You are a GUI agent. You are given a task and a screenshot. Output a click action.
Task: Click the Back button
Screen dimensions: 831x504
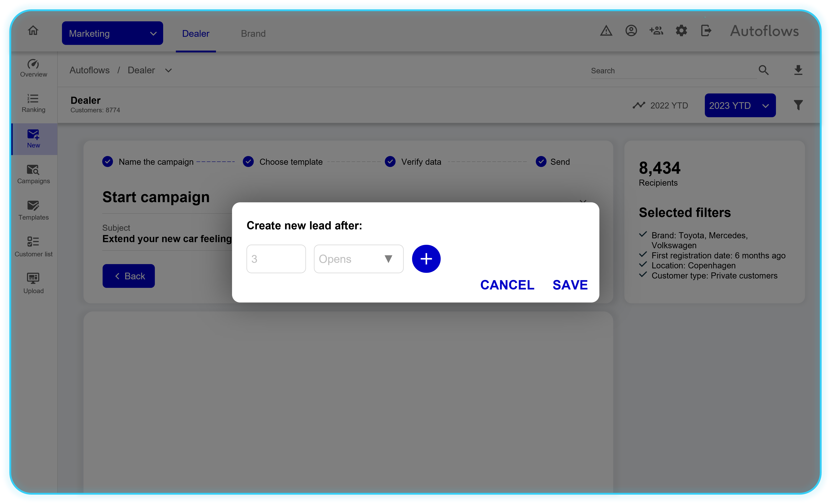(128, 276)
